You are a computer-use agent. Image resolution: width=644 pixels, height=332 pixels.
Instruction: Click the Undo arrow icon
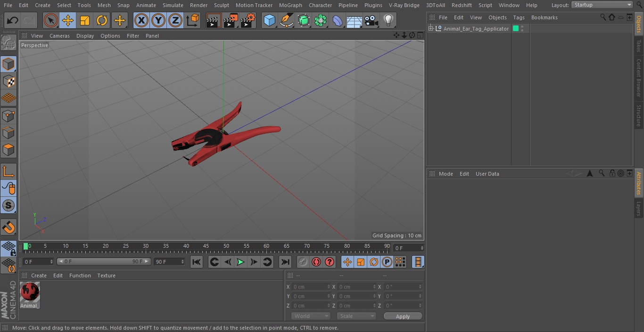12,20
